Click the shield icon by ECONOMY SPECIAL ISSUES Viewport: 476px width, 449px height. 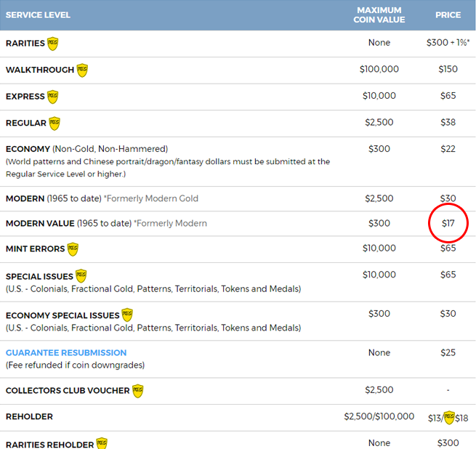[127, 315]
